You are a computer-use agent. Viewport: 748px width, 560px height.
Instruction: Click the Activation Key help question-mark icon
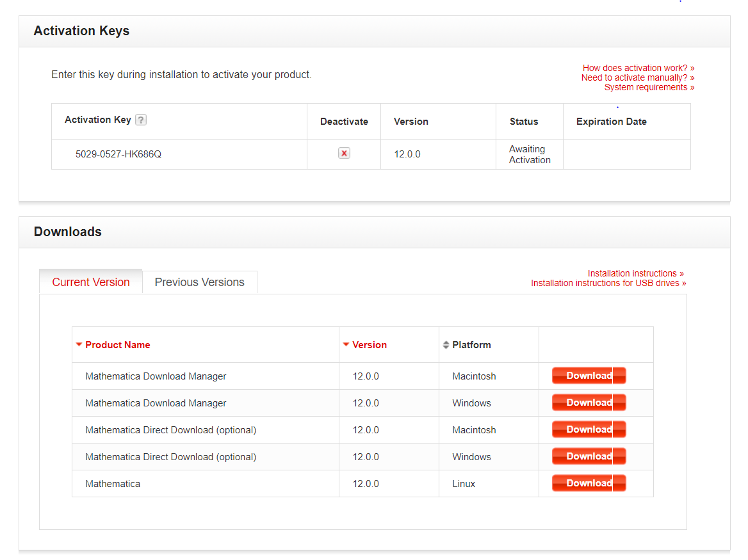coord(141,120)
